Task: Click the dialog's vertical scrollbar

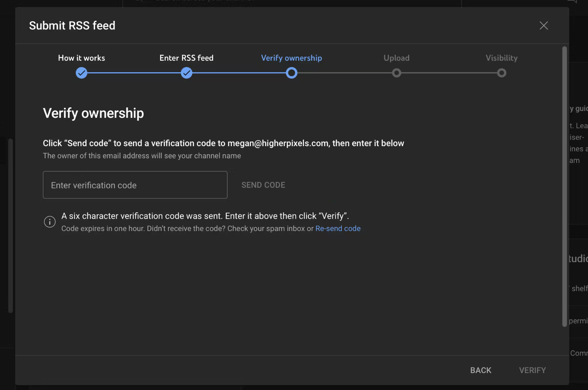Action: [564, 186]
